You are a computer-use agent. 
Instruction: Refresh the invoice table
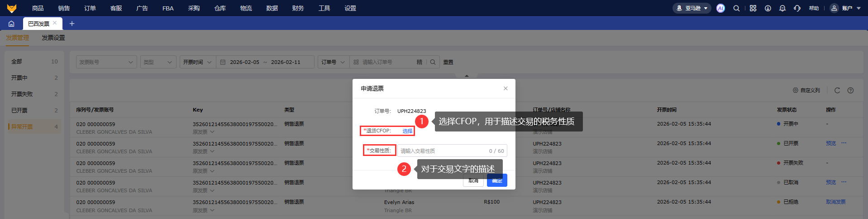pyautogui.click(x=837, y=90)
